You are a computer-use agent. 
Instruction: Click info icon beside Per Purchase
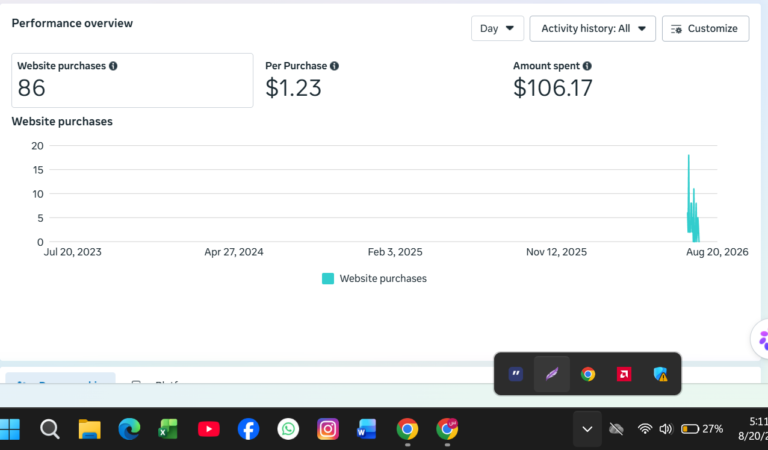click(x=335, y=66)
